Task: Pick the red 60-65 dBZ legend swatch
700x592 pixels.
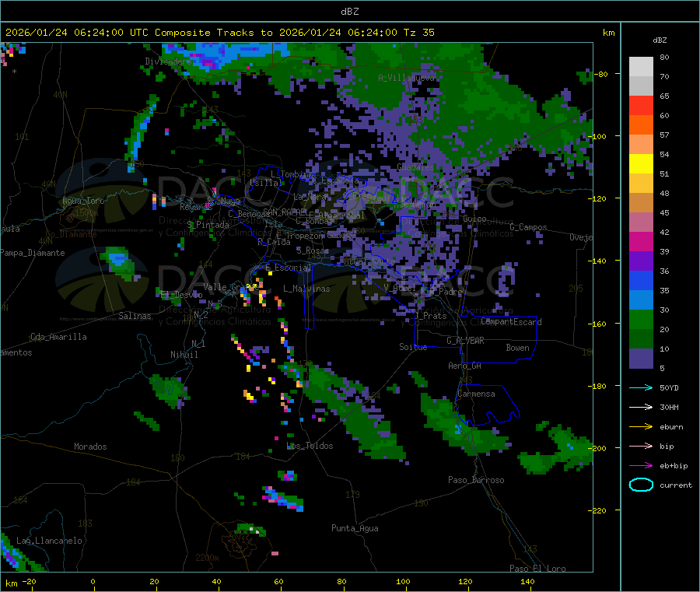Action: pyautogui.click(x=641, y=105)
